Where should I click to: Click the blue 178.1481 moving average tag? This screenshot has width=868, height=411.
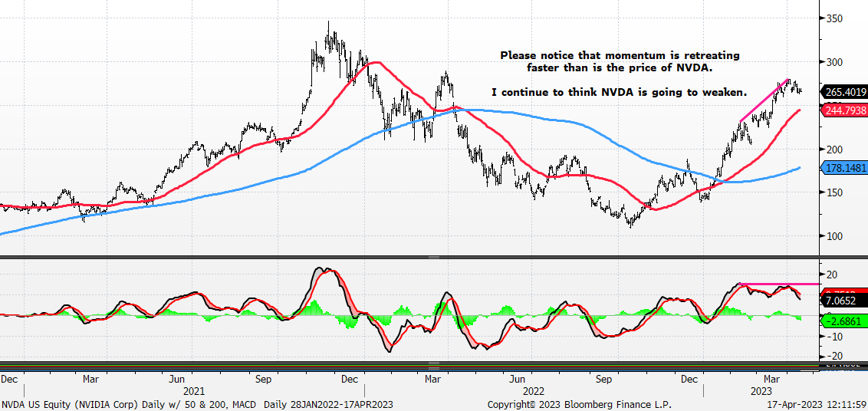pos(844,168)
